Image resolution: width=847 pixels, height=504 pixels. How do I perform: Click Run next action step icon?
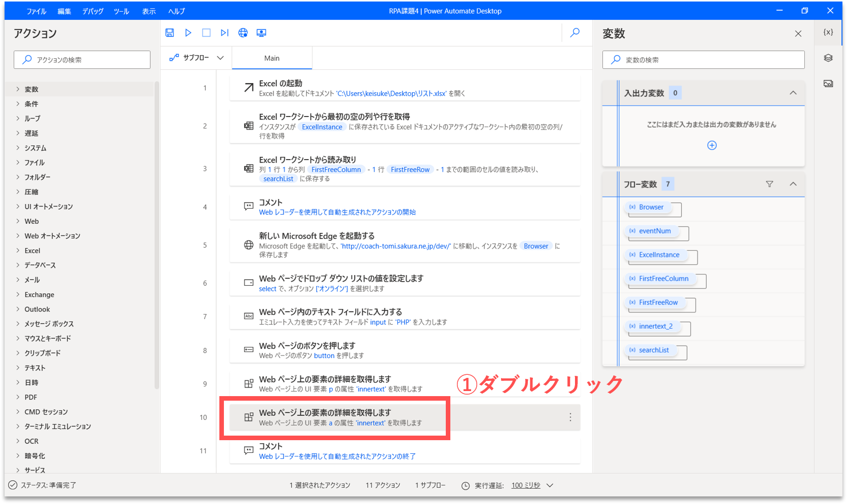[224, 33]
